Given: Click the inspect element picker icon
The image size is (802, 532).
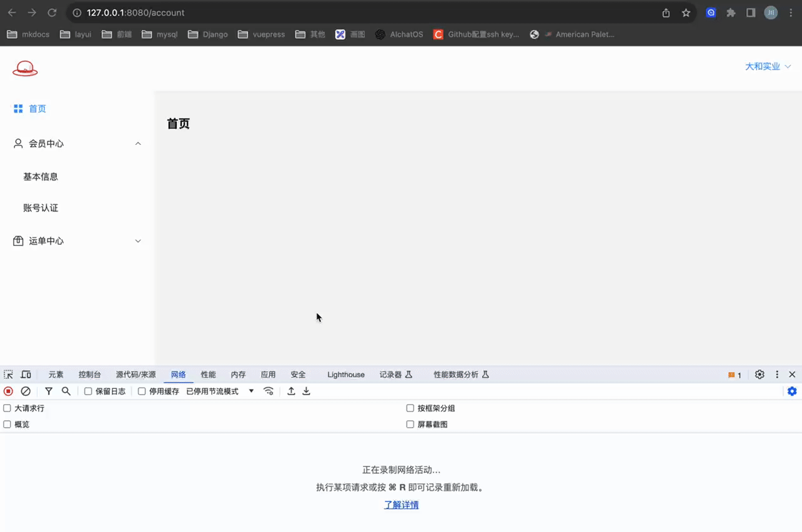Looking at the screenshot, I should tap(8, 375).
